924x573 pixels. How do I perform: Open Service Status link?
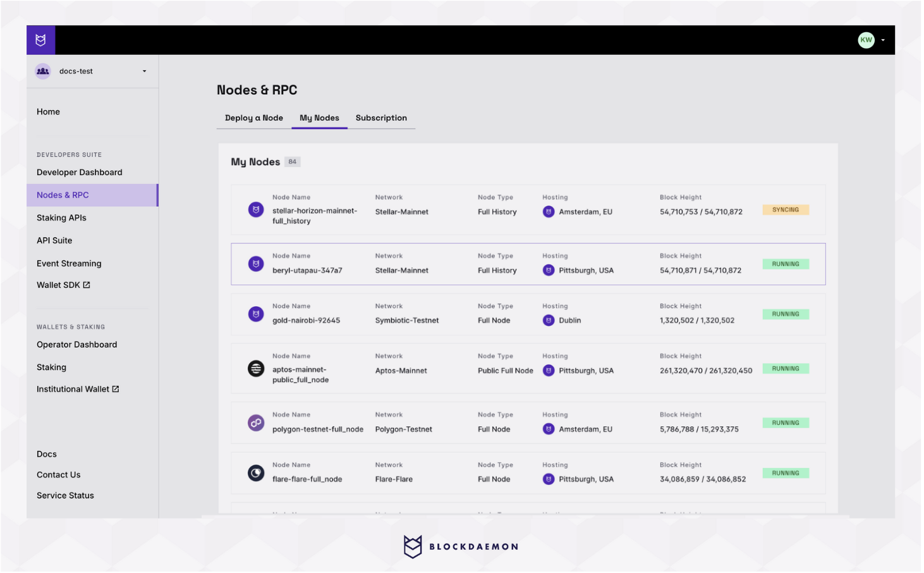coord(65,496)
